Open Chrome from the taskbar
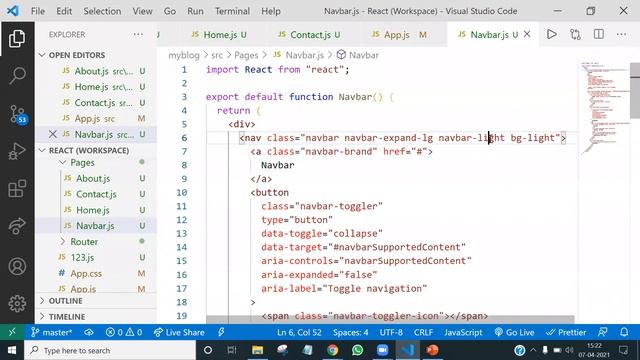 click(x=333, y=350)
